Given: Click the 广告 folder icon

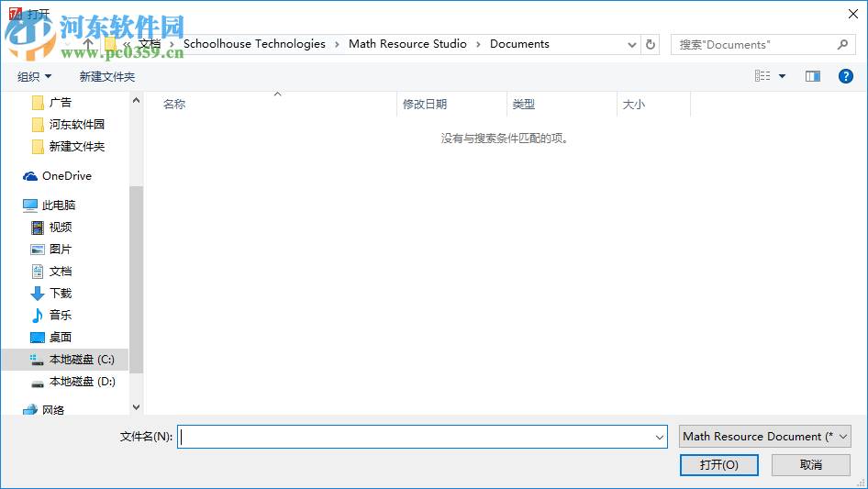Looking at the screenshot, I should (38, 103).
